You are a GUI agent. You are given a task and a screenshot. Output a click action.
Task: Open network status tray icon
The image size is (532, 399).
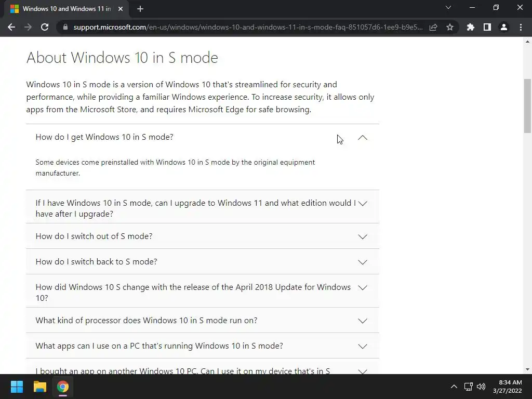[469, 387]
